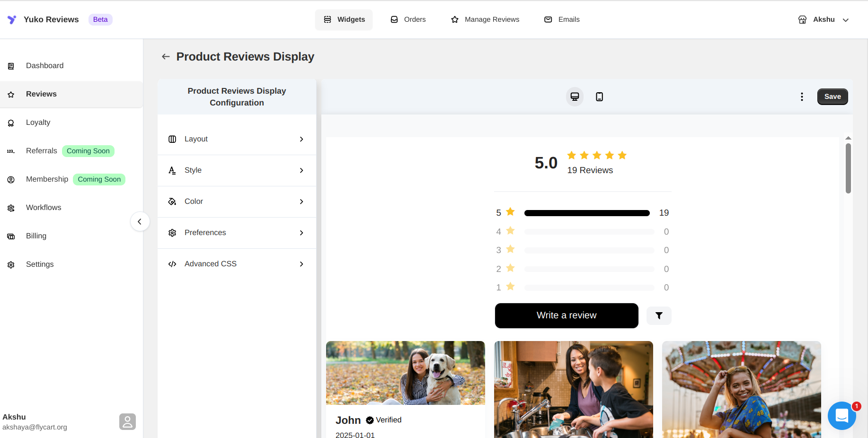
Task: Click the Write a review button
Action: [567, 315]
